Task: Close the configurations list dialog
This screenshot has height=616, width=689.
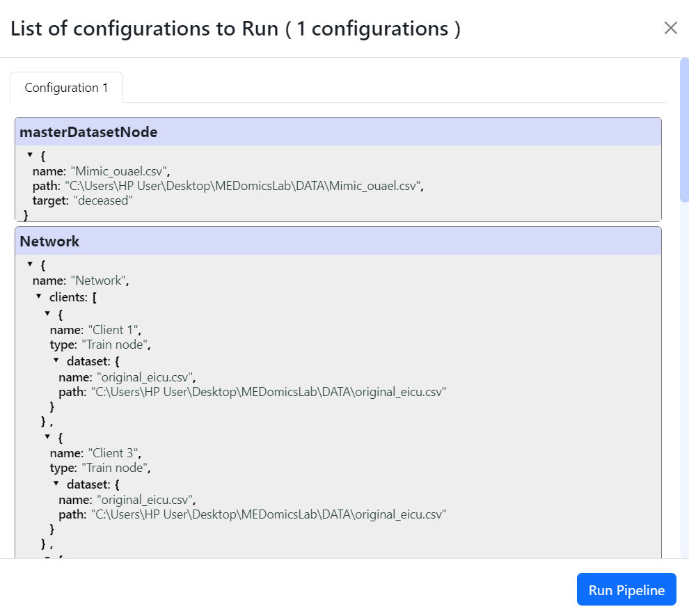Action: pyautogui.click(x=670, y=28)
